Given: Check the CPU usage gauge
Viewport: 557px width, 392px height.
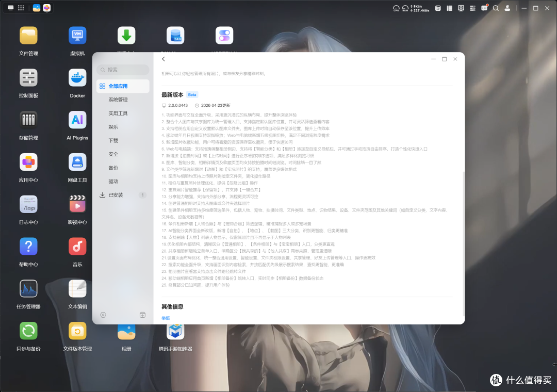Looking at the screenshot, I should (396, 8).
